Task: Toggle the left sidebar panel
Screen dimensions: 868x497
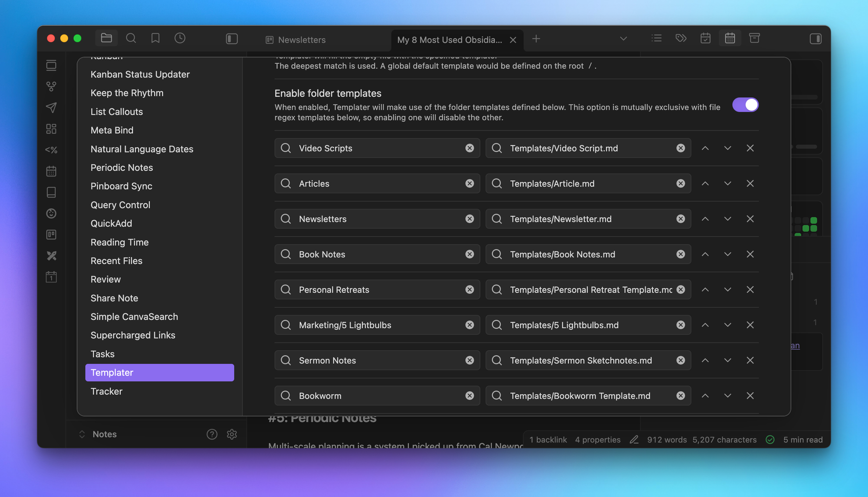Action: pos(232,39)
